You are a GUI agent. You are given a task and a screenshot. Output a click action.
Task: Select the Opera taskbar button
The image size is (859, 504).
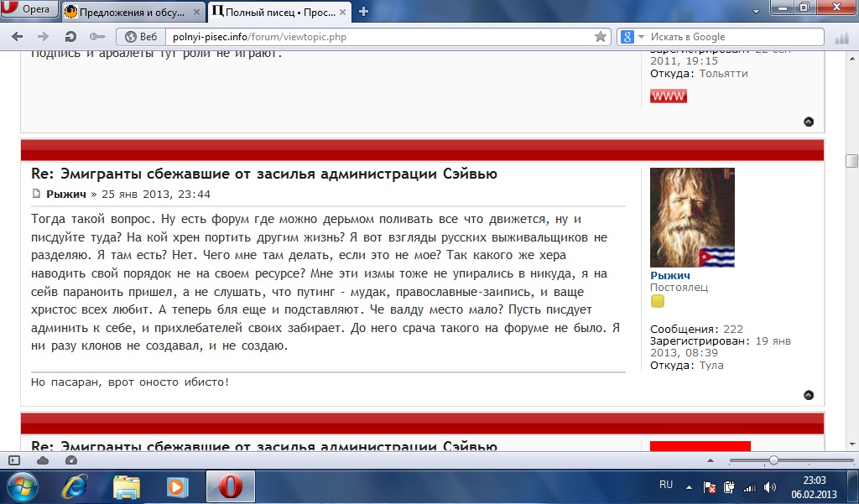[x=231, y=486]
